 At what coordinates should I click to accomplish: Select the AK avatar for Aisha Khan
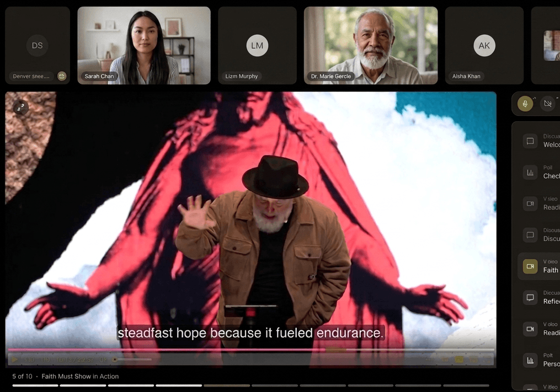[484, 45]
